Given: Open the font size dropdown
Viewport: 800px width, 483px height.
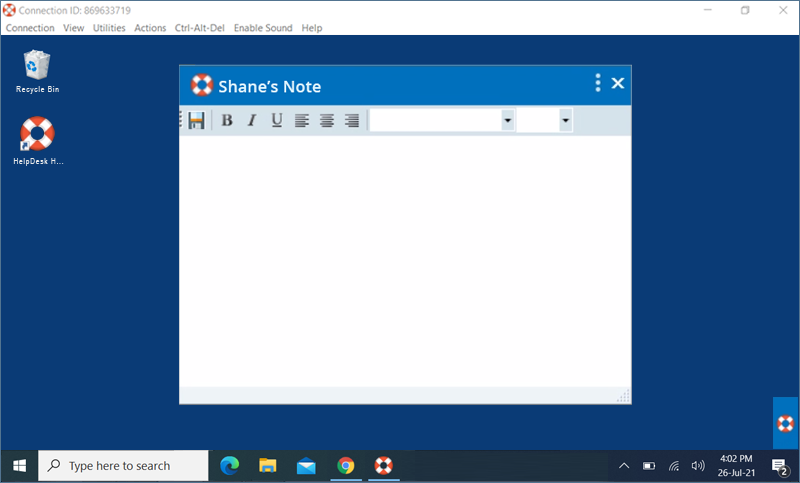Looking at the screenshot, I should [565, 121].
